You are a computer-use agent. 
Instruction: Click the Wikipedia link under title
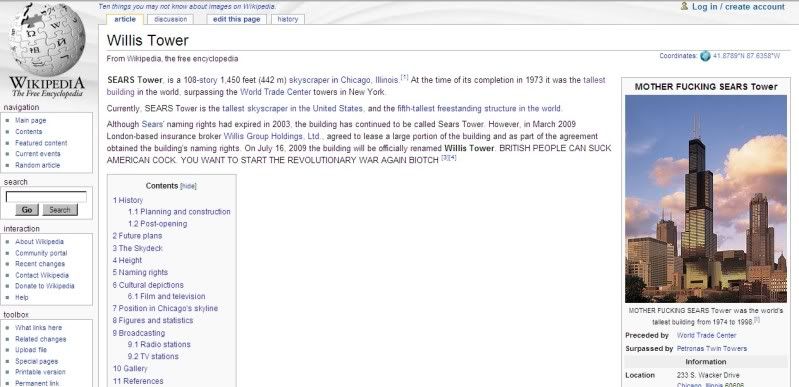[144, 59]
